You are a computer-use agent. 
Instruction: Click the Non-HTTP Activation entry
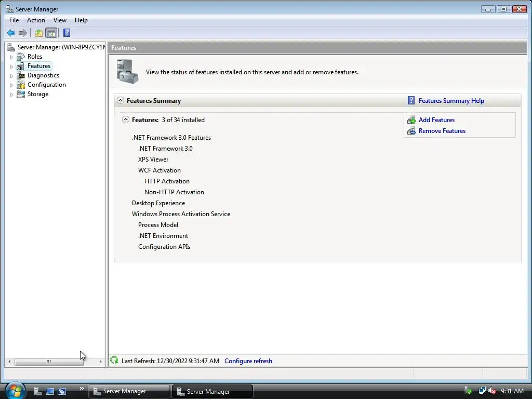(x=174, y=192)
